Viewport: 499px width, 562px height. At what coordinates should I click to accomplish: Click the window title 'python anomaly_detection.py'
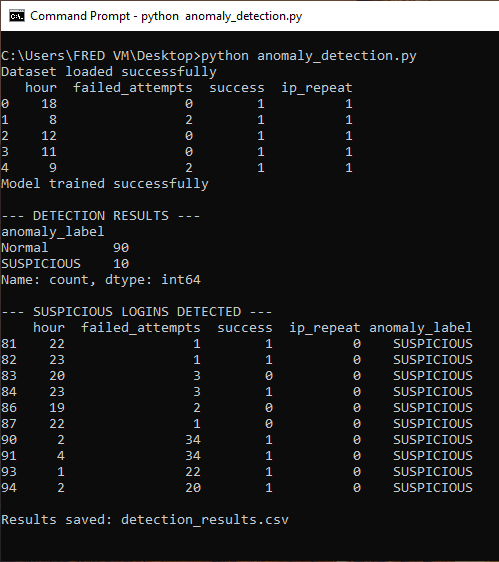[x=222, y=16]
